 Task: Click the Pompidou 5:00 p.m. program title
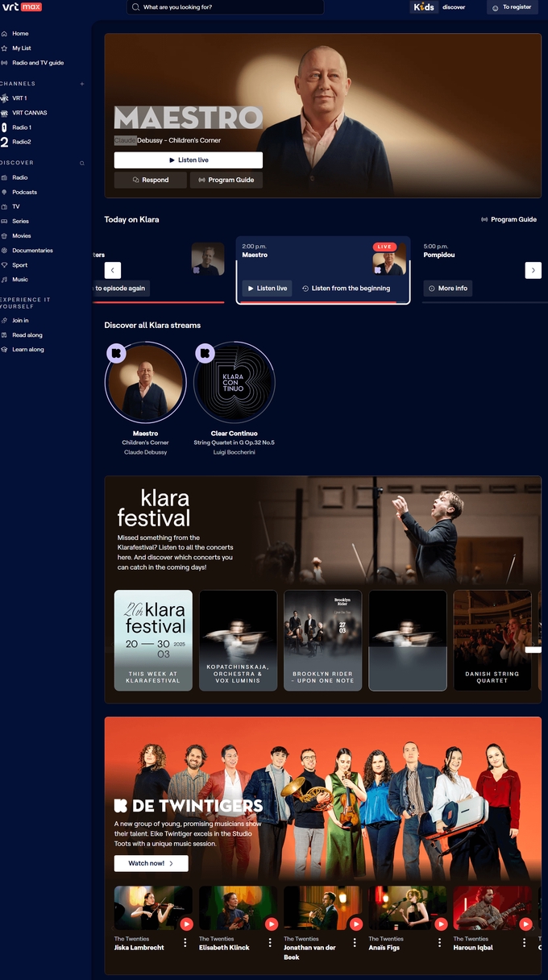[439, 255]
